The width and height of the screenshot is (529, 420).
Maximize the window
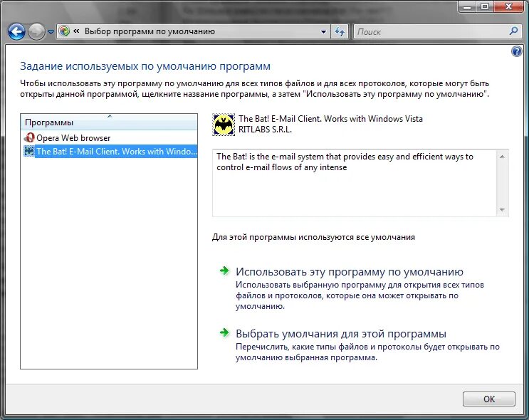coord(485,6)
